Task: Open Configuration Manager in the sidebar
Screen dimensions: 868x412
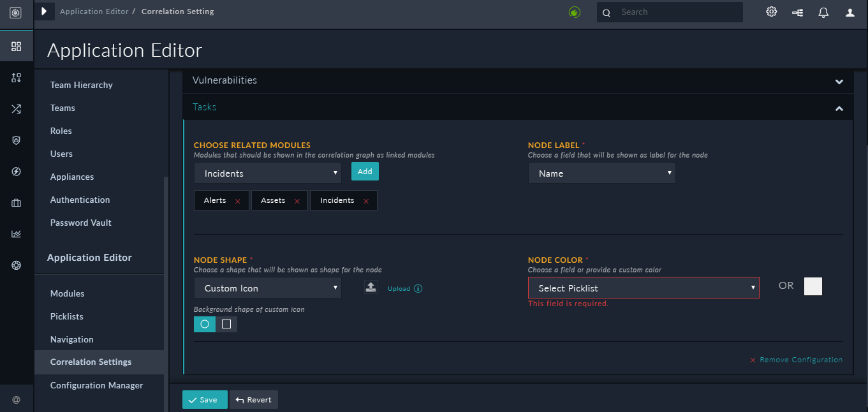Action: coord(97,385)
